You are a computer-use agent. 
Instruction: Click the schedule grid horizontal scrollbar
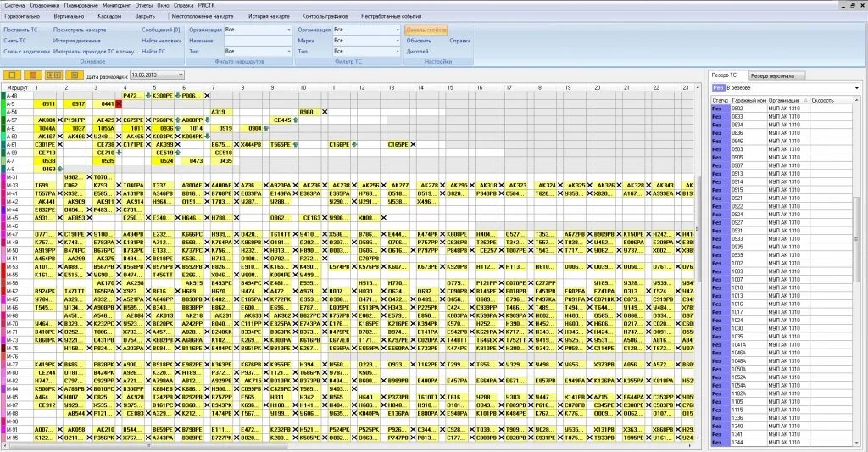click(x=147, y=446)
